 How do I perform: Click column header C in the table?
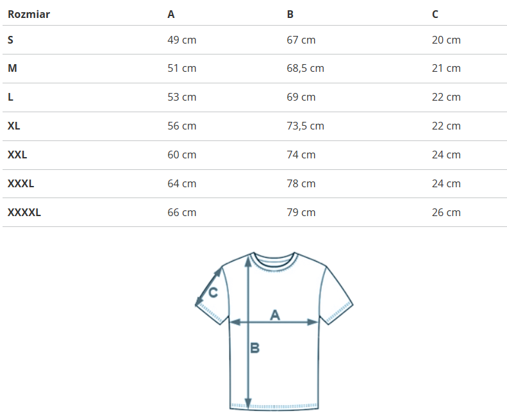[435, 14]
